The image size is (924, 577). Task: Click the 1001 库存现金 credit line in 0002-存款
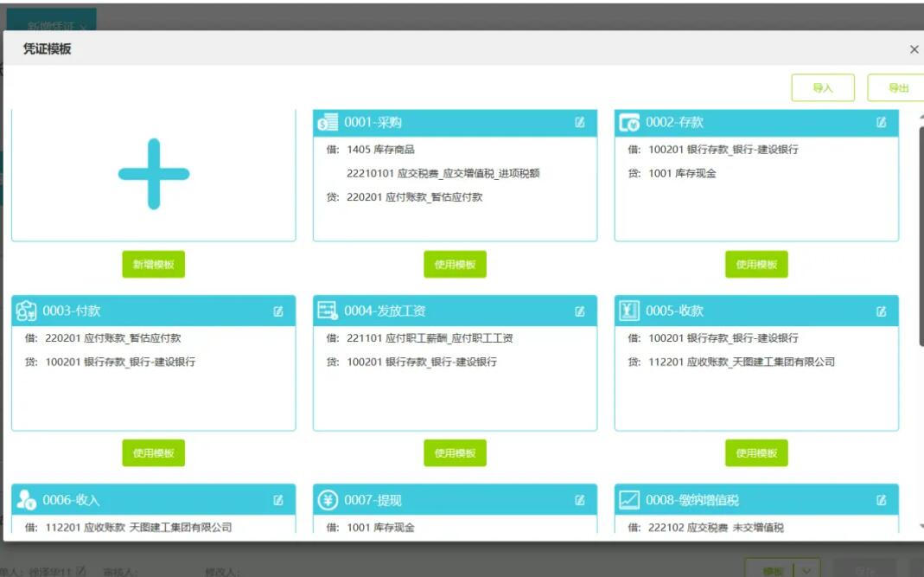click(682, 174)
